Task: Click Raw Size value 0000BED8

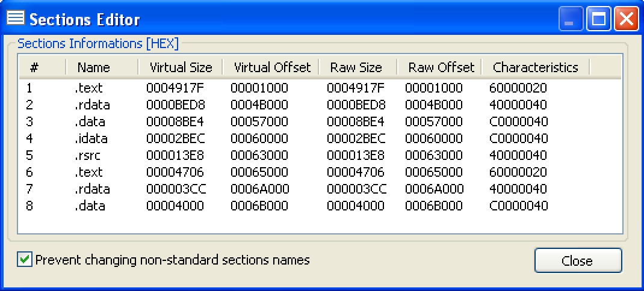Action: 356,105
